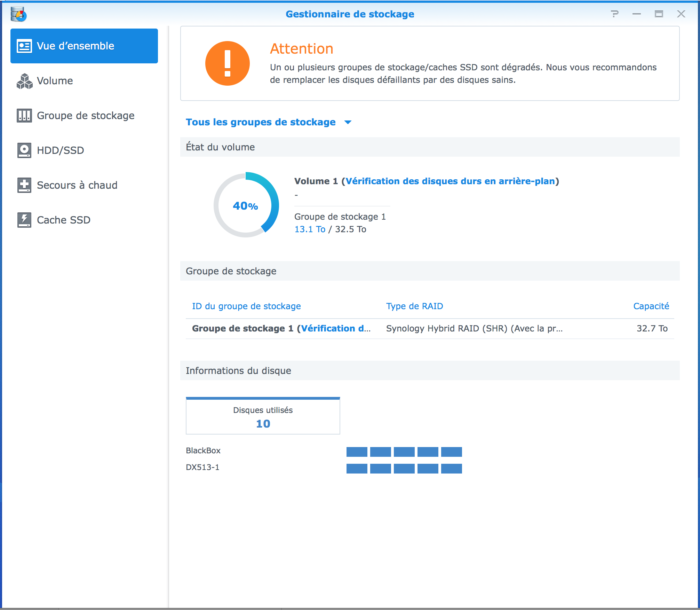700x610 pixels.
Task: Click the Cache SSD lightning icon
Action: click(24, 220)
